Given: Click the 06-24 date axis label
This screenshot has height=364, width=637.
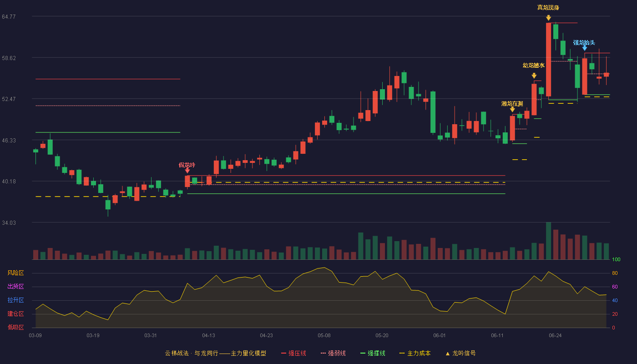Looking at the screenshot, I should click(555, 335).
